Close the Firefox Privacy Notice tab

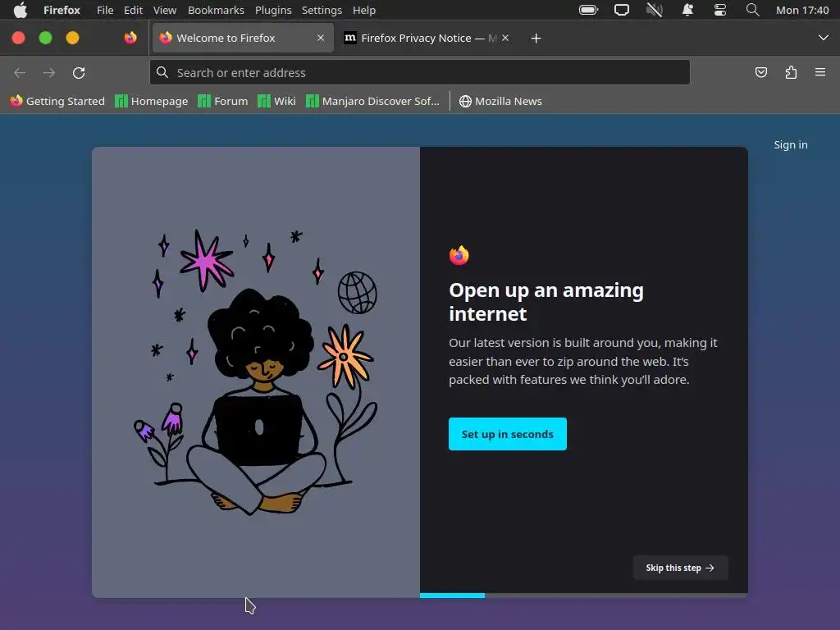pos(505,38)
